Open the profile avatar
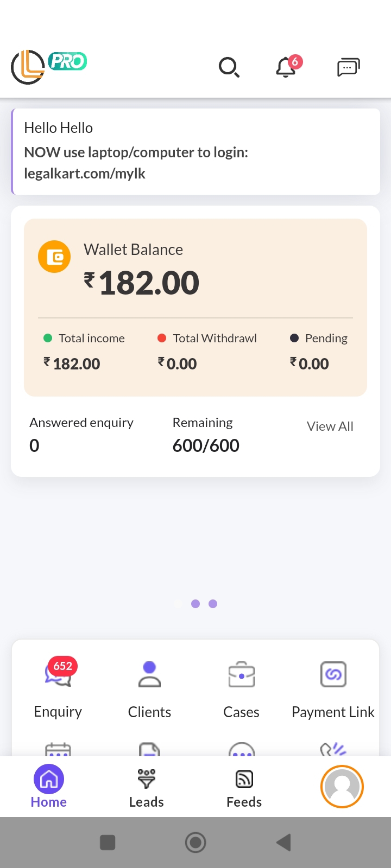 click(342, 787)
